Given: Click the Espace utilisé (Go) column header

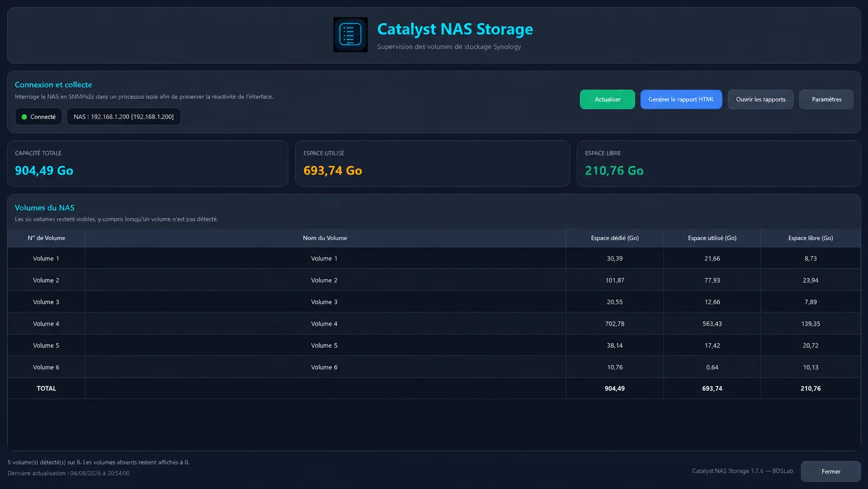Looking at the screenshot, I should coord(712,238).
